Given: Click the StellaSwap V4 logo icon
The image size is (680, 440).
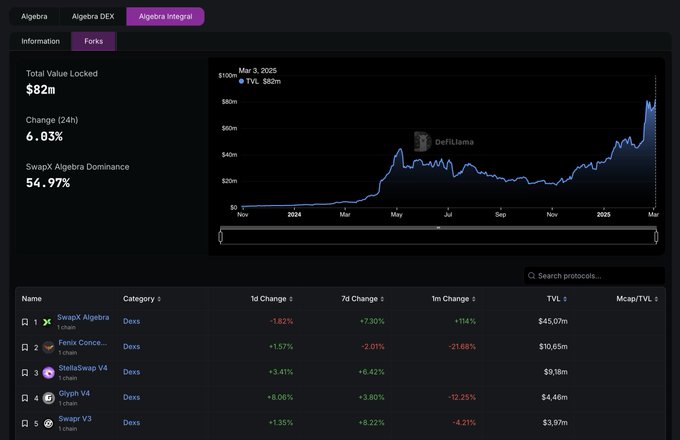Looking at the screenshot, I should click(49, 373).
